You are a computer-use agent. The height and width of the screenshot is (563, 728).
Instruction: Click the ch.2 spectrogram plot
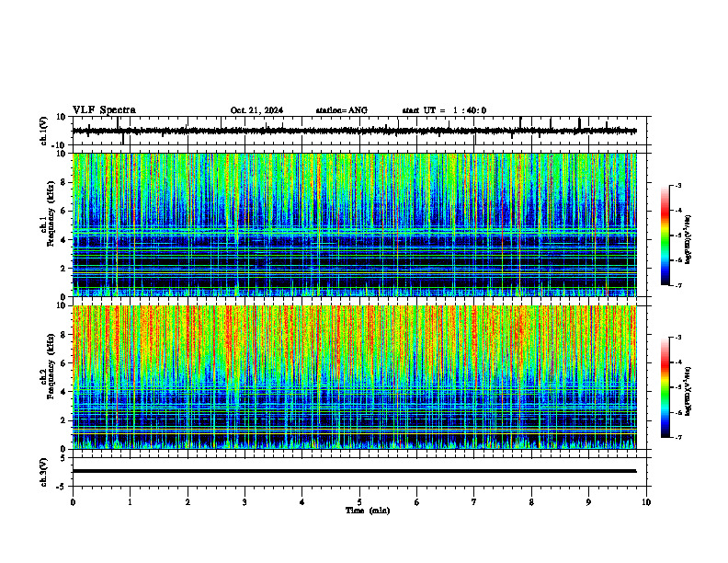pos(354,377)
